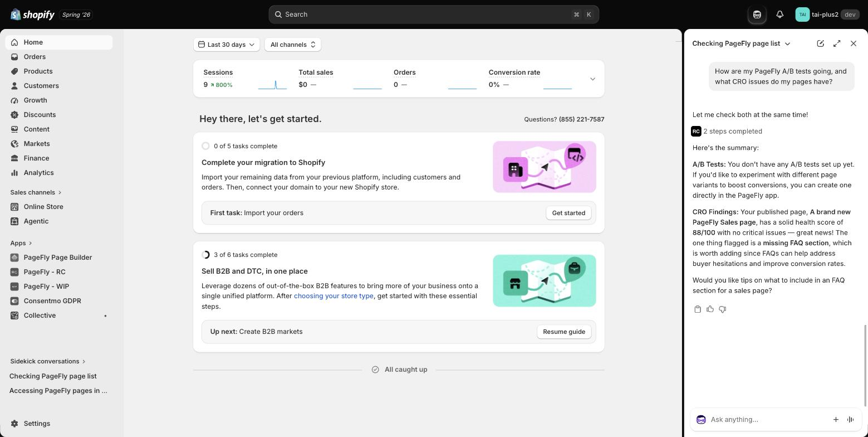The width and height of the screenshot is (868, 437).
Task: Open the Last 30 days date picker
Action: pos(227,45)
